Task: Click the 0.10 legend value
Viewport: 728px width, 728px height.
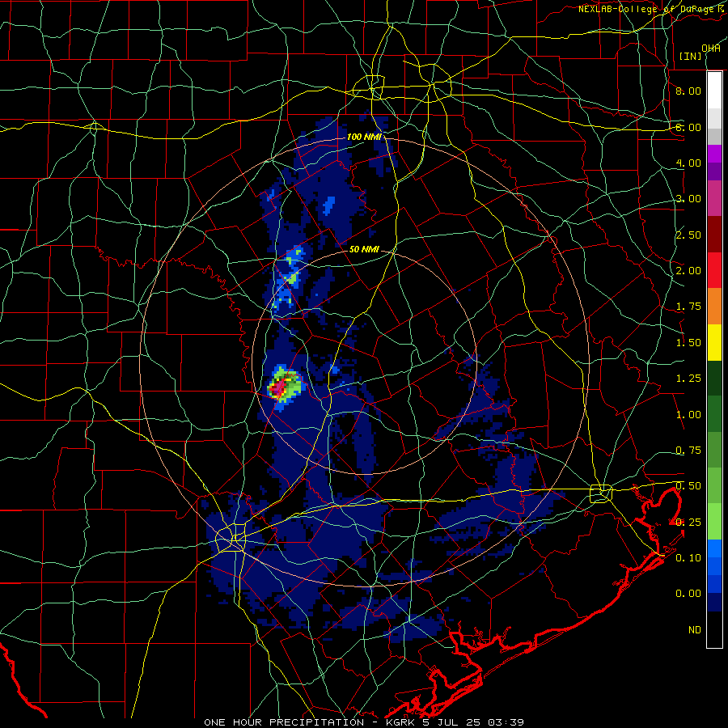Action: (688, 558)
